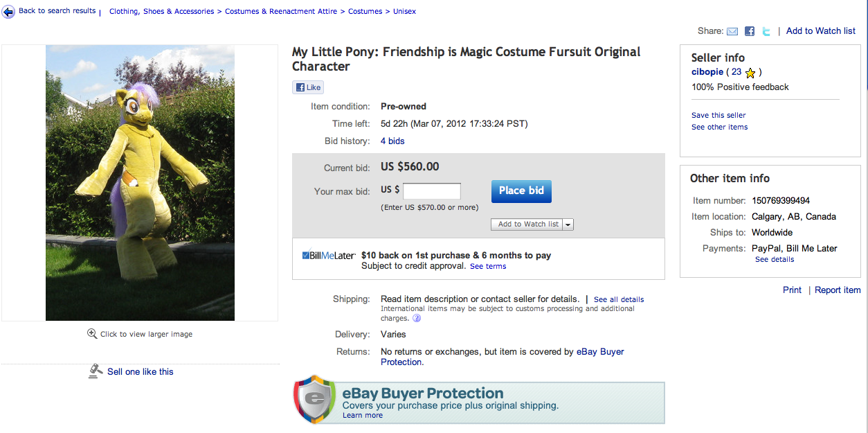Click the eBay Buyer Protection shield logo
This screenshot has height=433, width=868.
314,400
